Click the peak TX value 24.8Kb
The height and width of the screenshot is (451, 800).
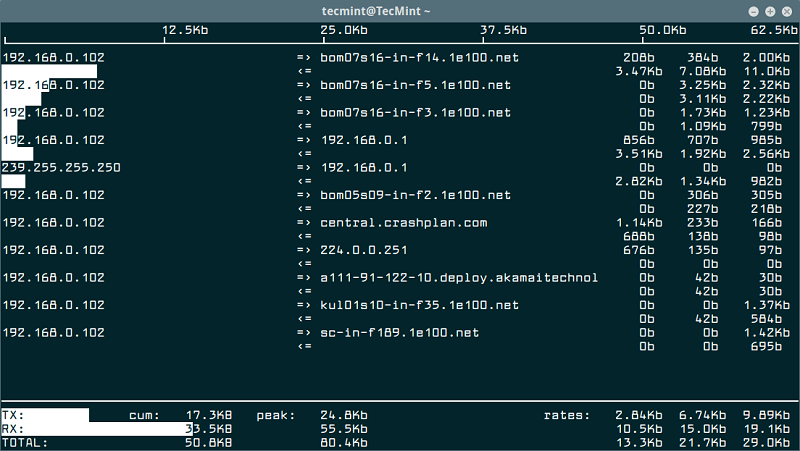pyautogui.click(x=344, y=415)
